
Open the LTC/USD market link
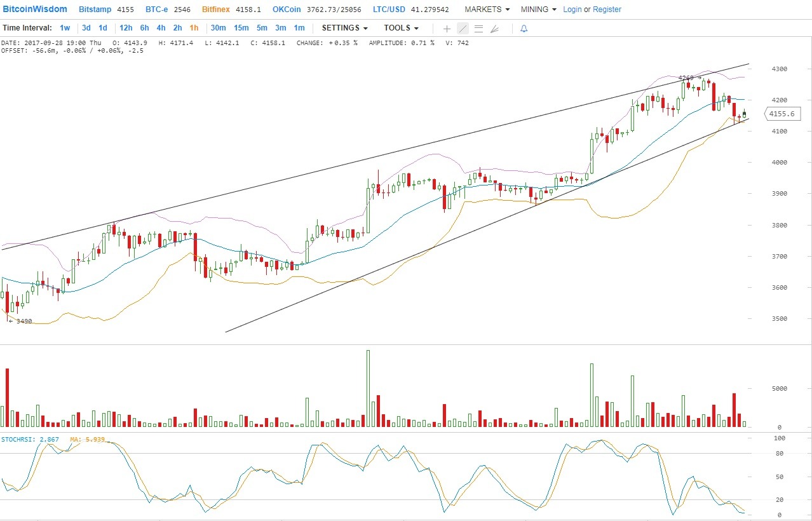[x=391, y=10]
